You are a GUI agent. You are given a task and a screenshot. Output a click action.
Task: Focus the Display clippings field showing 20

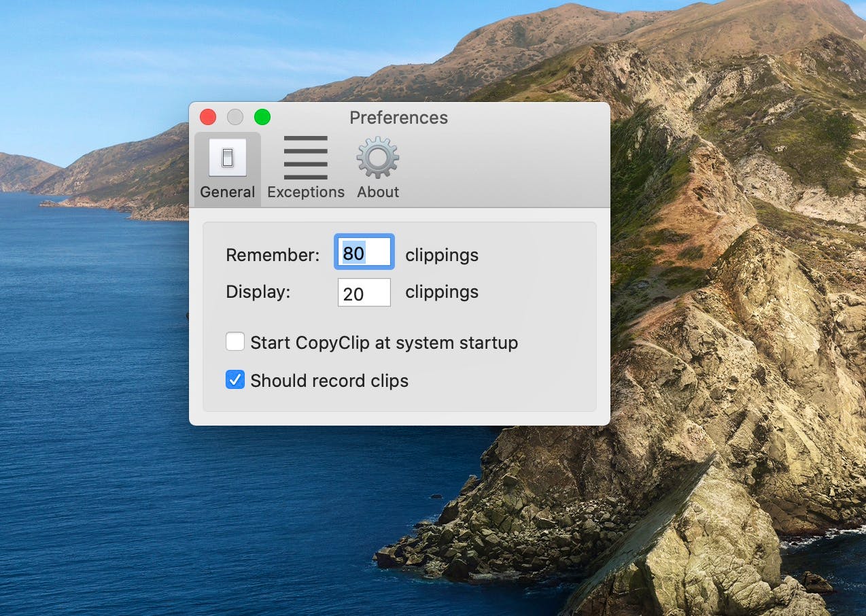[364, 293]
